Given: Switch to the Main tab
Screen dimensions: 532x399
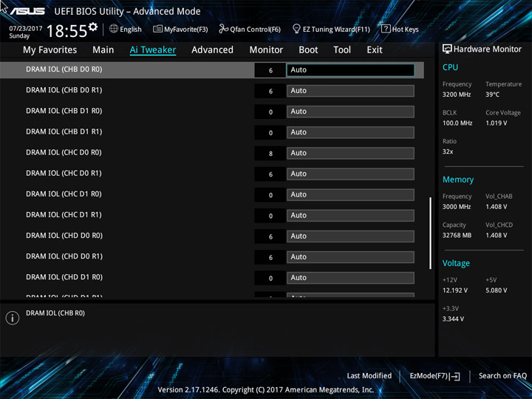Looking at the screenshot, I should pyautogui.click(x=103, y=50).
